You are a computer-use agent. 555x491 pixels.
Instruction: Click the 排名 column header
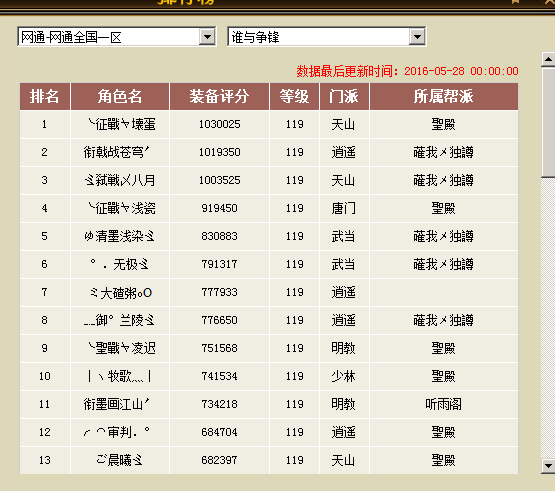45,96
